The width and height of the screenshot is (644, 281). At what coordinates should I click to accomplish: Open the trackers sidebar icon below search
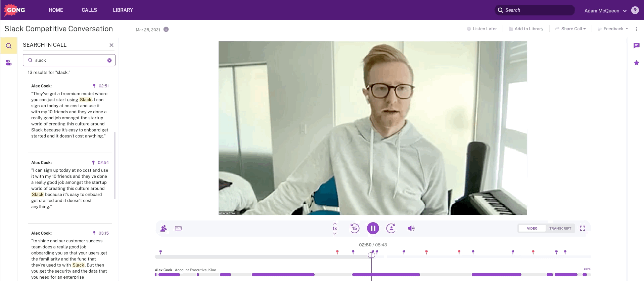click(9, 63)
